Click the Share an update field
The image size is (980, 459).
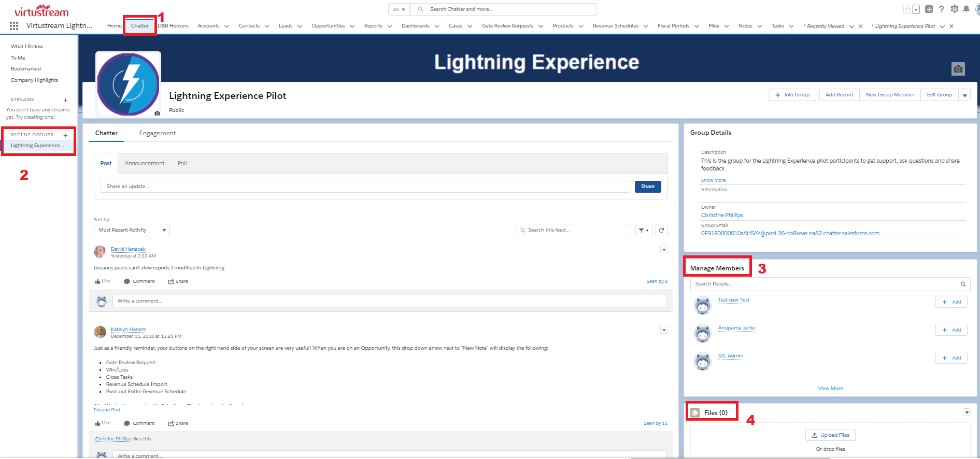(x=365, y=187)
